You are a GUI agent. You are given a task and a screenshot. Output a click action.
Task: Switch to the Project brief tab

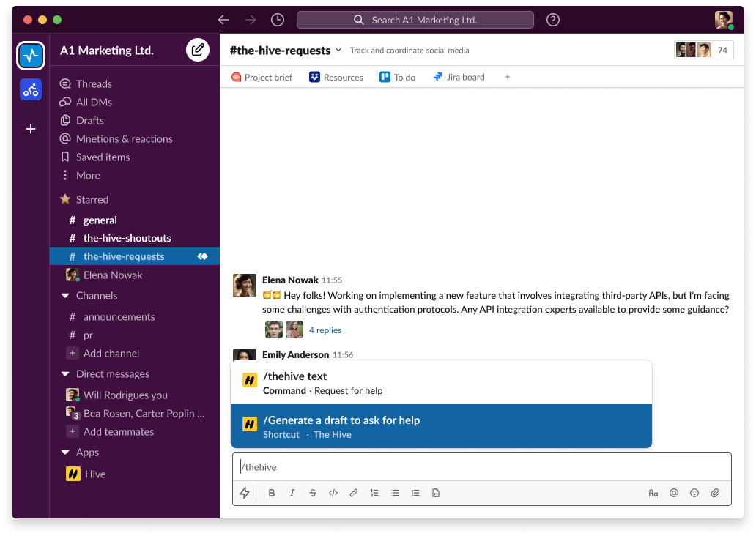click(x=262, y=77)
